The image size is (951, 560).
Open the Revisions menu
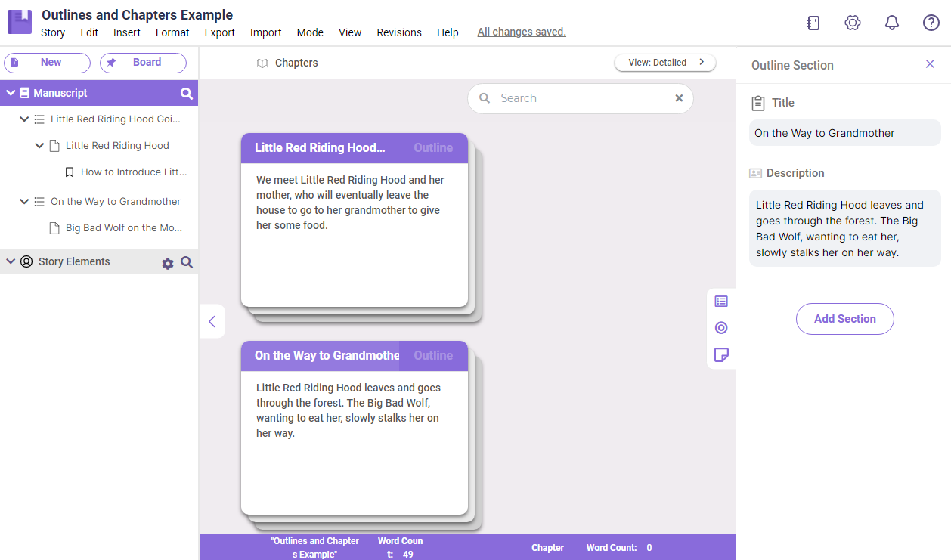coord(398,32)
